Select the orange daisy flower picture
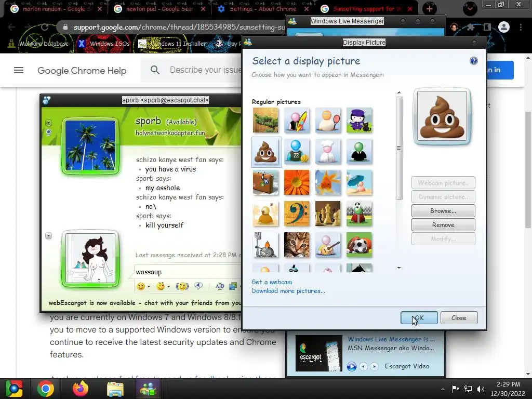This screenshot has width=532, height=399. 297,182
